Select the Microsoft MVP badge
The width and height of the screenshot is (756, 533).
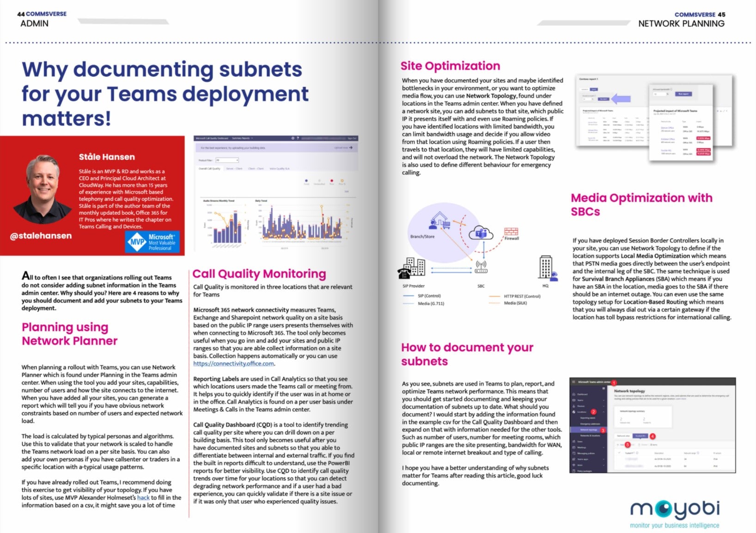[152, 242]
